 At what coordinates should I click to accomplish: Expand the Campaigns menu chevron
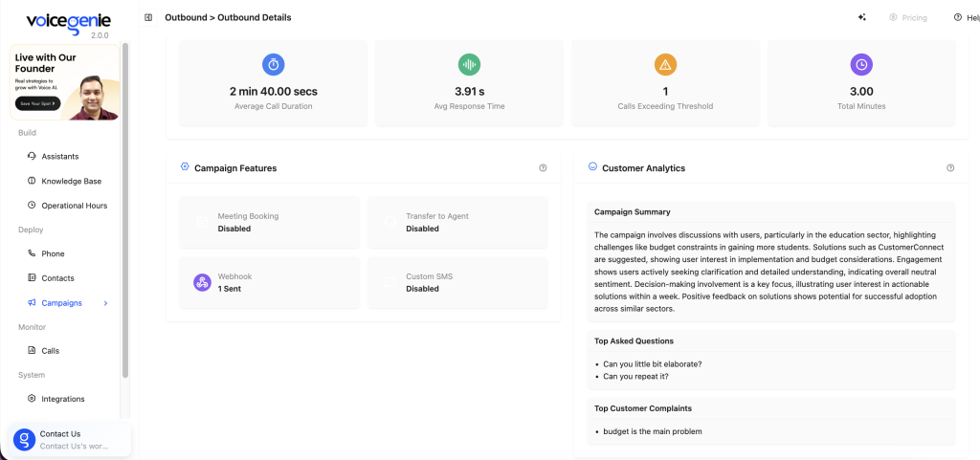pyautogui.click(x=105, y=303)
